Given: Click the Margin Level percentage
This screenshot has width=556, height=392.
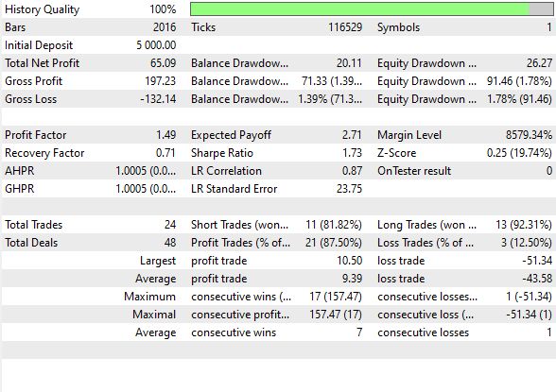Looking at the screenshot, I should pyautogui.click(x=529, y=135).
